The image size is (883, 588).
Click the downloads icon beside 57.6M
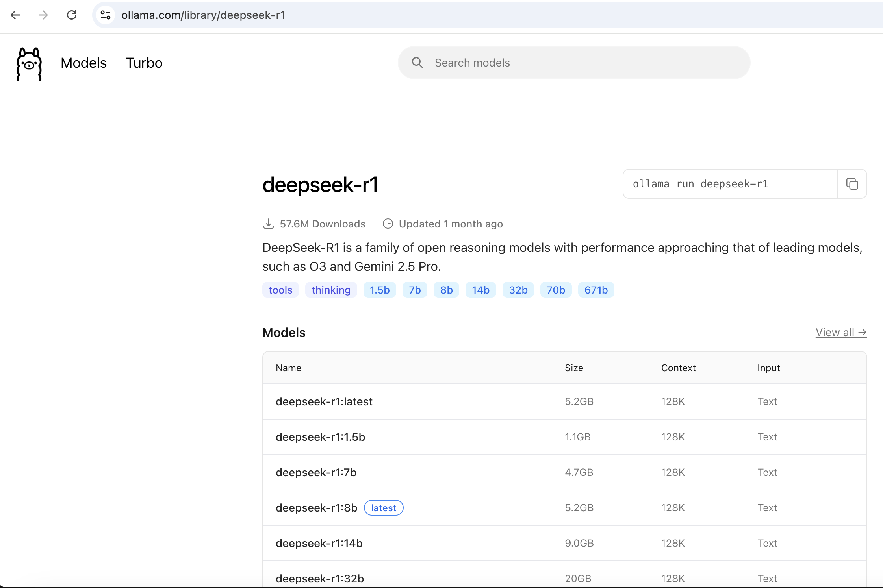pos(269,224)
